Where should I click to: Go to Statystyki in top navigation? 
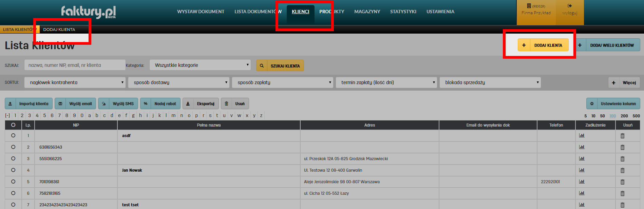point(403,12)
